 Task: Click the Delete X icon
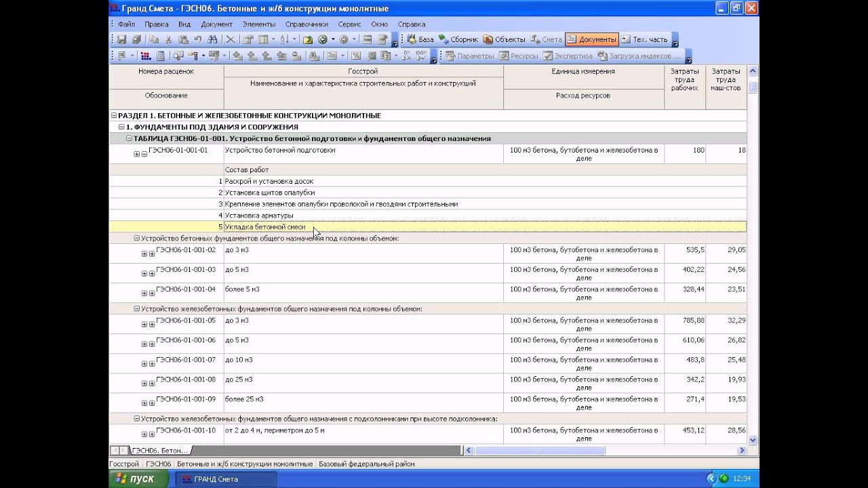pos(231,39)
